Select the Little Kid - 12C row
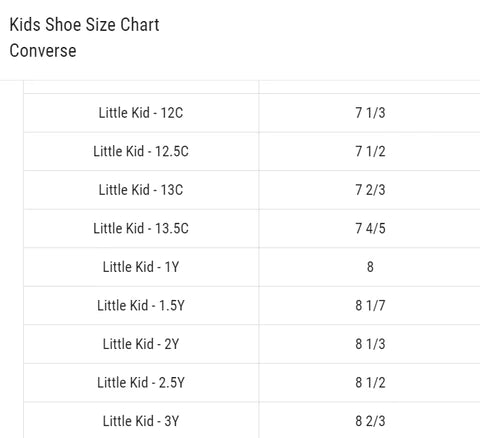The image size is (480, 438). [252, 113]
